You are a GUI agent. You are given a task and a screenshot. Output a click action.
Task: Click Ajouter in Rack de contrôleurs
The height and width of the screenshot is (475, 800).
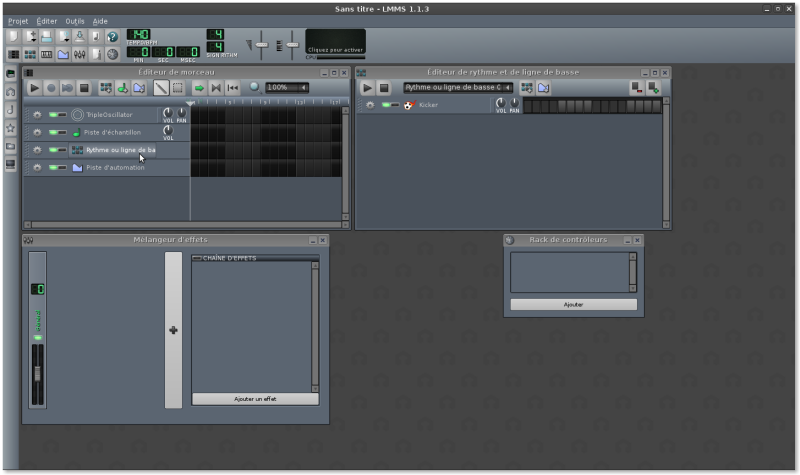point(573,305)
